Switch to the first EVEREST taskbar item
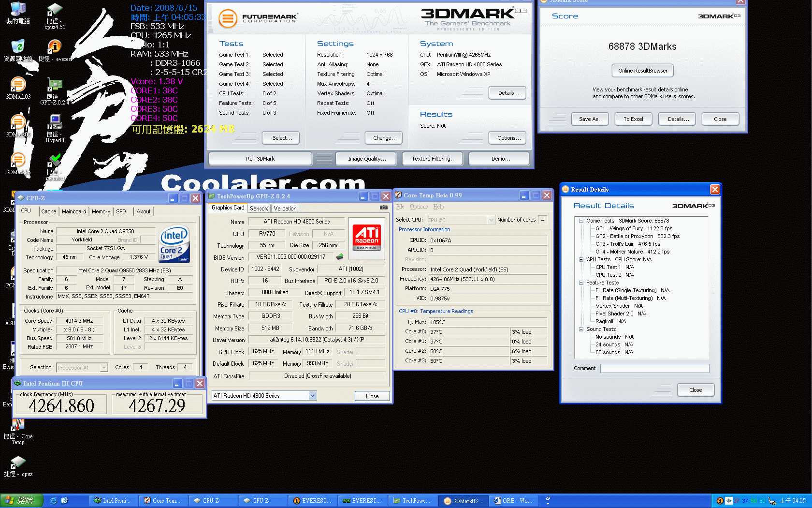Image resolution: width=812 pixels, height=508 pixels. pyautogui.click(x=312, y=501)
